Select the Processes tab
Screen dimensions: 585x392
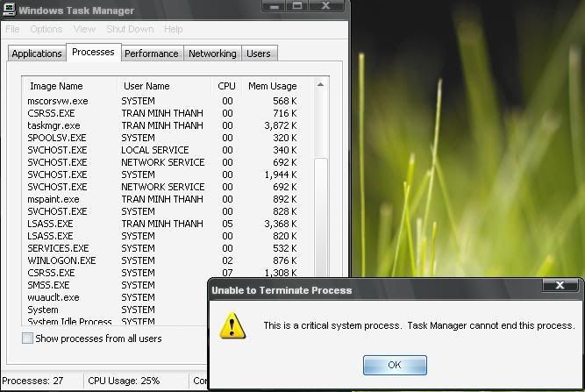pos(93,52)
